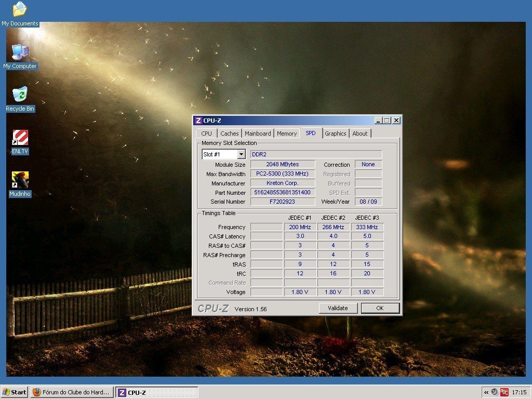Screen dimensions: 532x399
Task: Click the JEDEC #3 RAS# Precharge value "5"
Action: (367, 255)
